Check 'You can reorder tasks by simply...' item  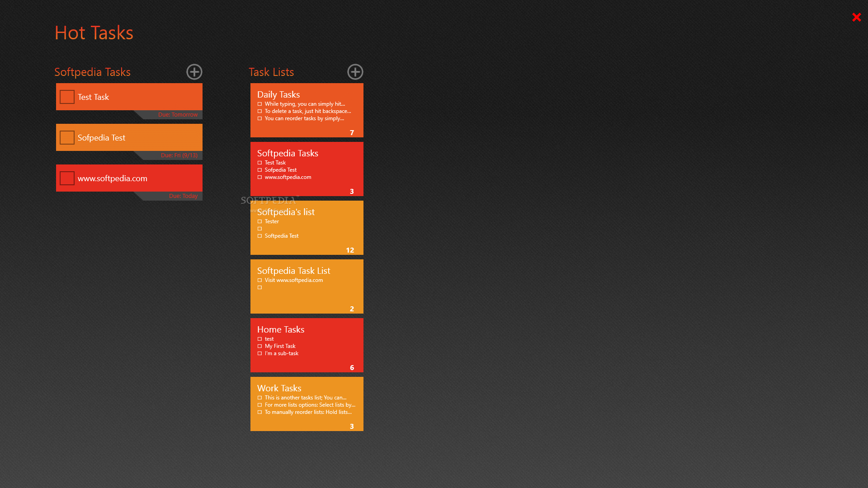(x=260, y=118)
